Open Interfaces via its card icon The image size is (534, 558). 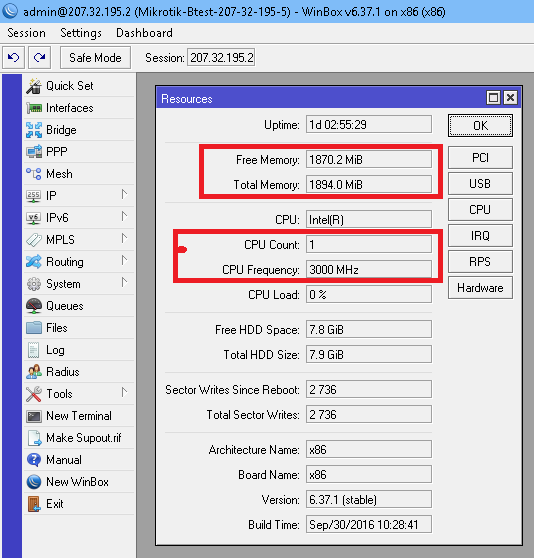(x=34, y=108)
